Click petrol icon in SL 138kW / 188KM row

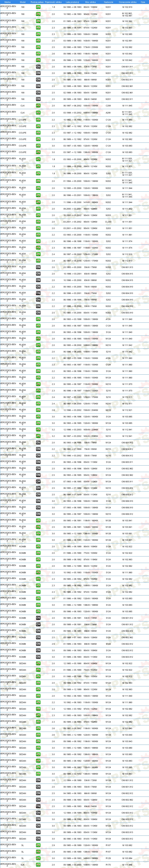pyautogui.click(x=38, y=852)
